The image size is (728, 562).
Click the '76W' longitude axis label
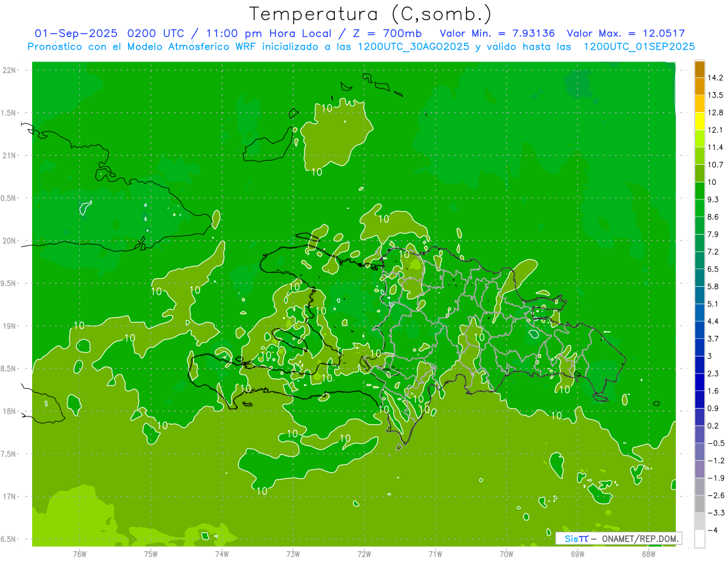tap(79, 554)
